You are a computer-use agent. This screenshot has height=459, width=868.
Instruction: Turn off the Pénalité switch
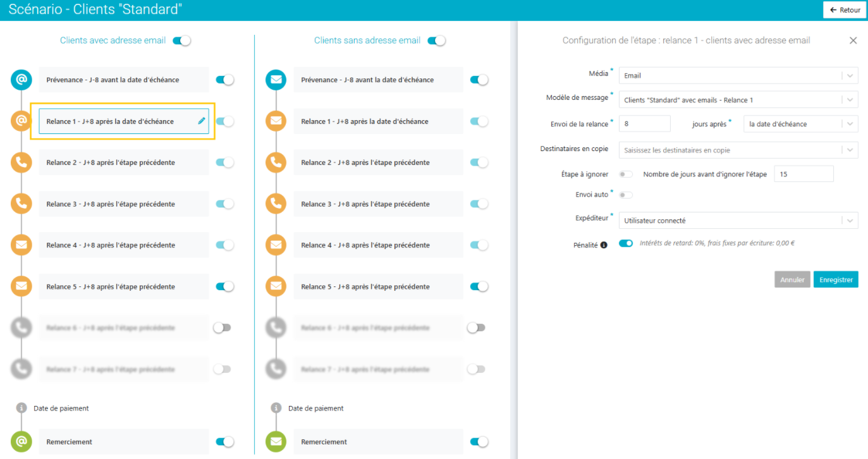[x=626, y=243]
